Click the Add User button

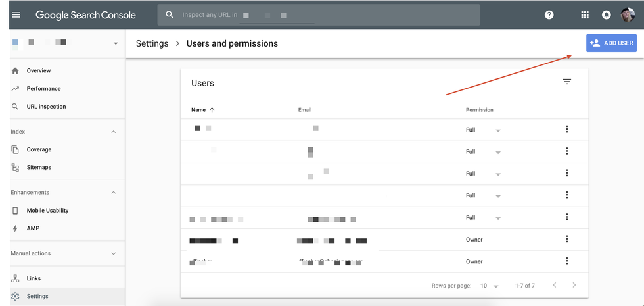(611, 43)
